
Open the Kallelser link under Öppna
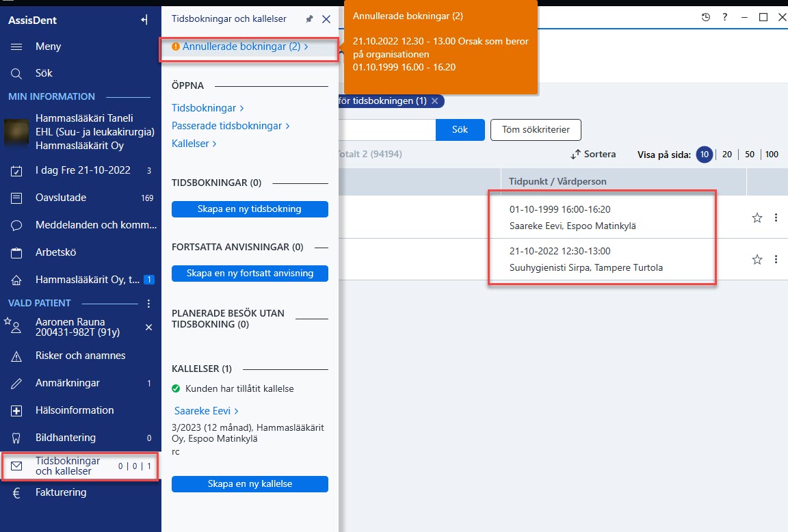(194, 144)
